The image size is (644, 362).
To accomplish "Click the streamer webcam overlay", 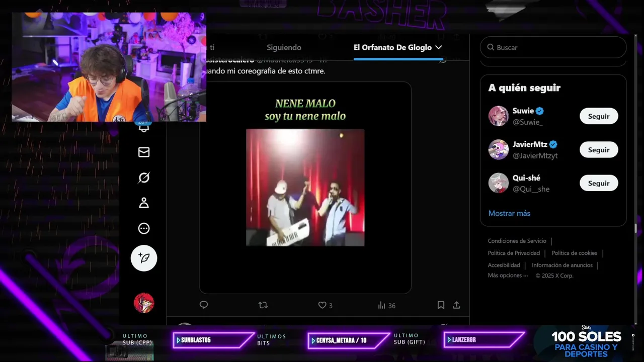I will (x=109, y=67).
